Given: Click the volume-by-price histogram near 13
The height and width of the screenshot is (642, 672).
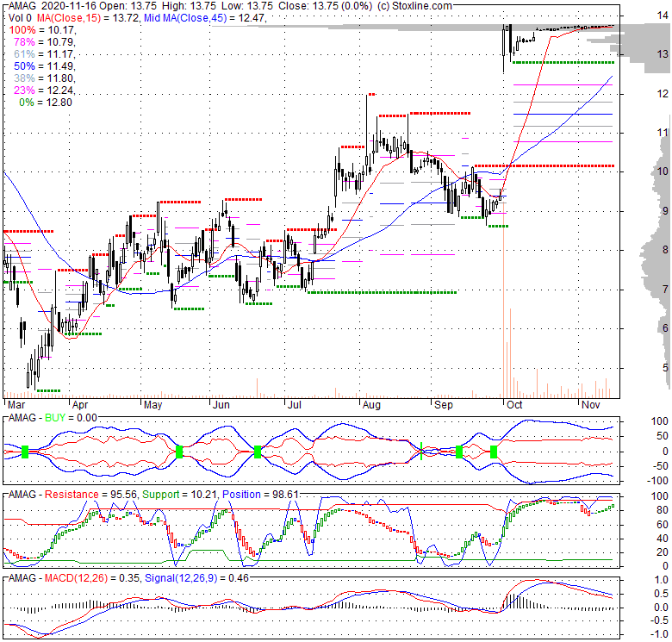Looking at the screenshot, I should tap(643, 53).
